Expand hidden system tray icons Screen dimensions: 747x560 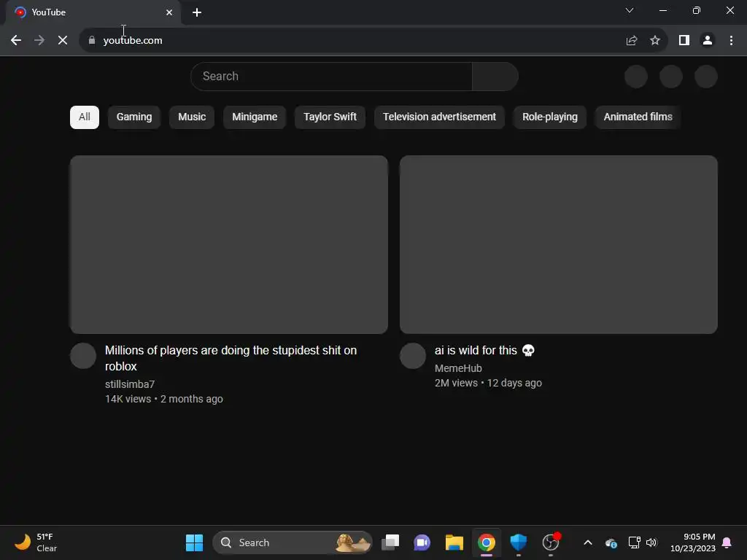click(x=588, y=542)
